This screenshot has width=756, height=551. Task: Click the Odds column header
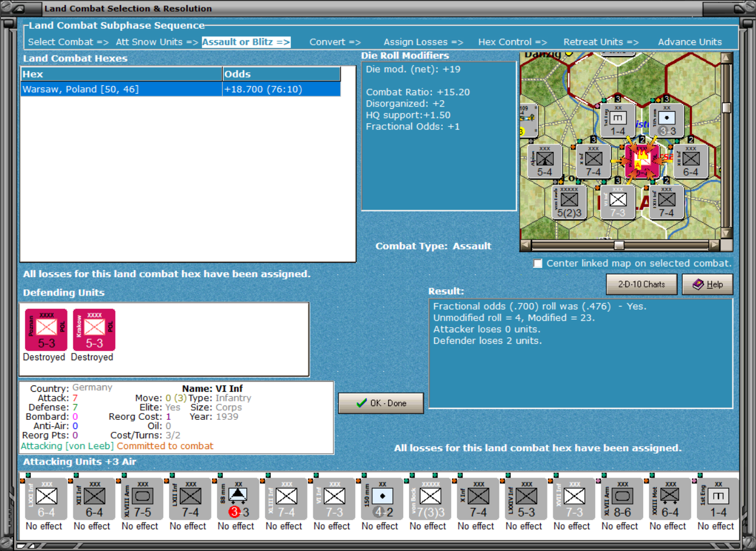pos(281,74)
